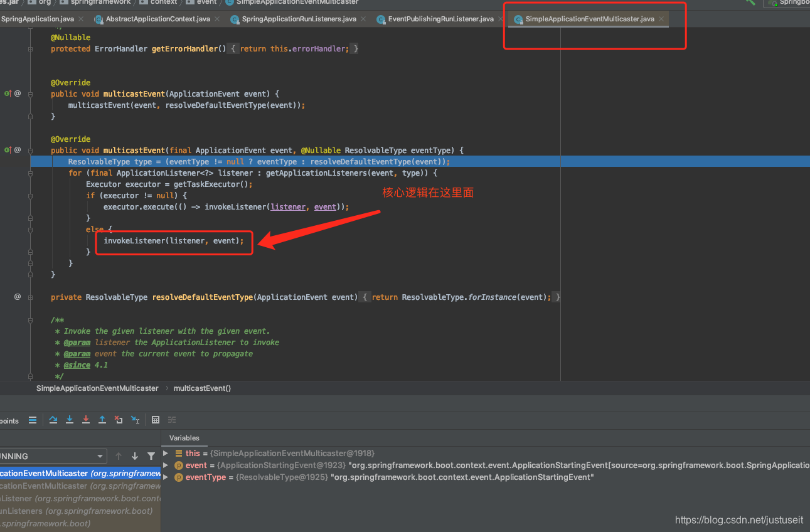The image size is (810, 532).
Task: Close the AbstractApplicationContext.java tab
Action: [x=217, y=19]
